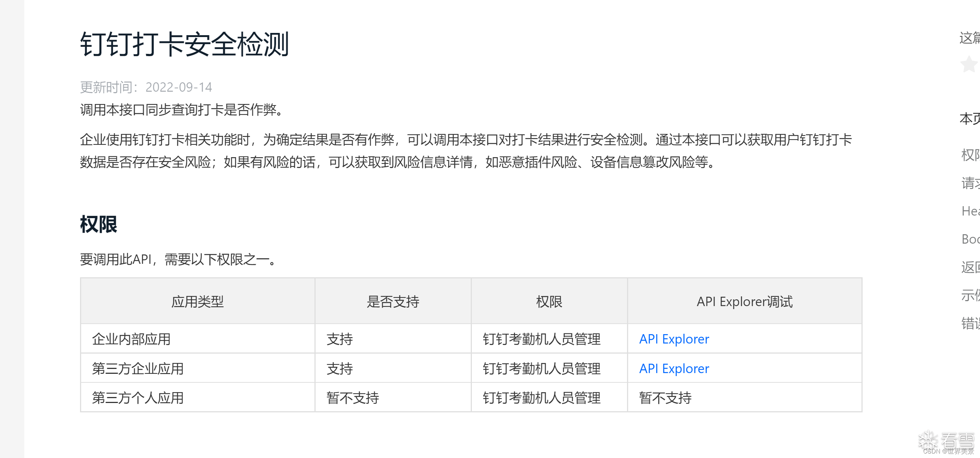Click the 权限 section heading
The width and height of the screenshot is (980, 458).
[99, 224]
